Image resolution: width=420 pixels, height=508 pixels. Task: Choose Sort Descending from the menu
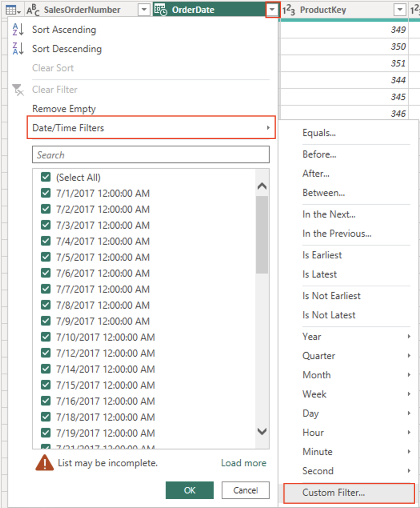[x=67, y=49]
